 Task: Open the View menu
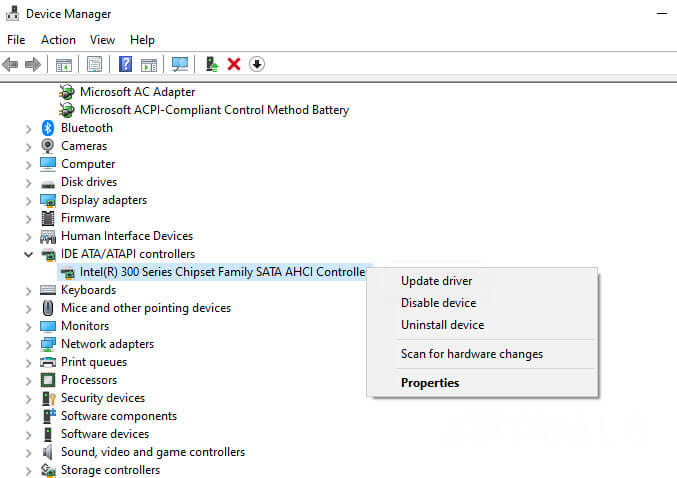(102, 40)
